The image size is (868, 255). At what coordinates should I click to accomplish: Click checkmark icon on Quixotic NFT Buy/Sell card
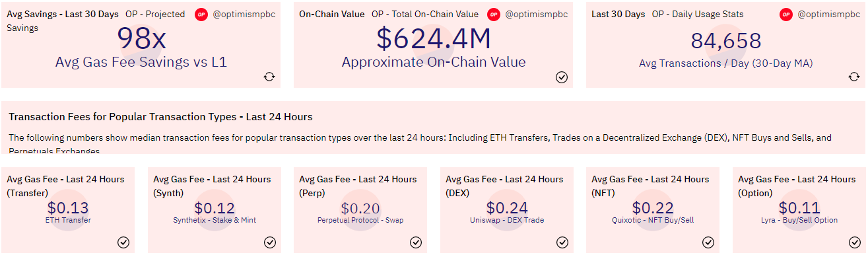click(x=708, y=242)
